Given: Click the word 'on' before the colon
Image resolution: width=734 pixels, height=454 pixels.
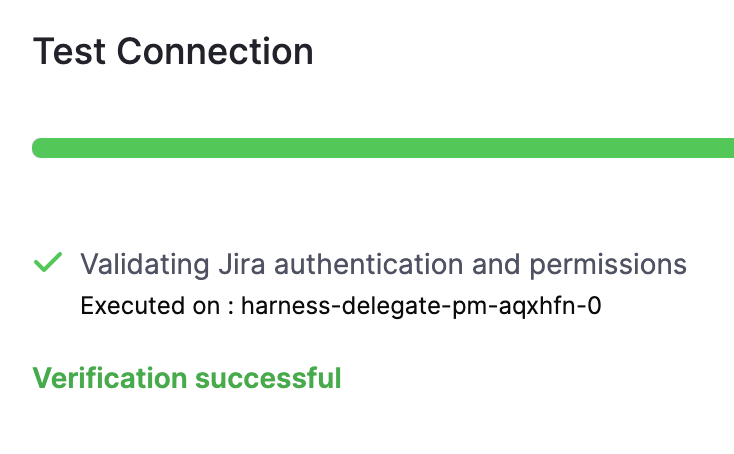Looking at the screenshot, I should 208,306.
